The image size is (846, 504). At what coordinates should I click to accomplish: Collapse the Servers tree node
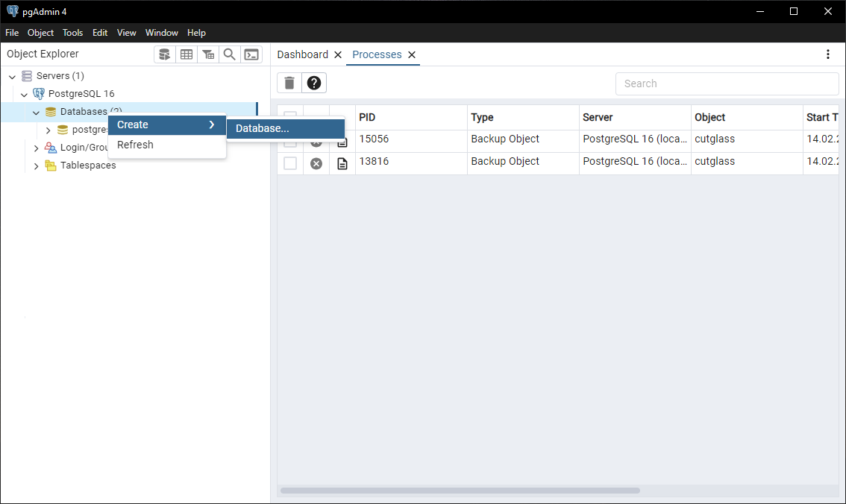click(12, 76)
